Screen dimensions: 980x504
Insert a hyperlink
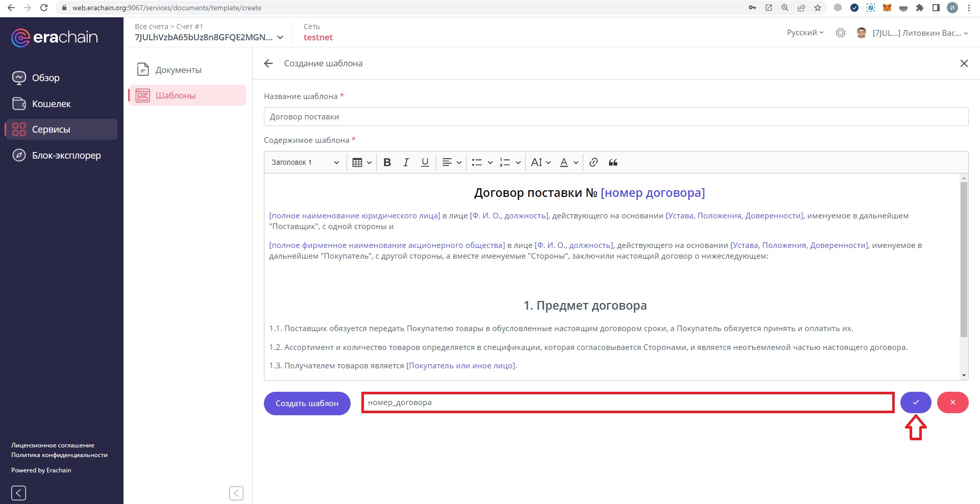[x=593, y=162]
